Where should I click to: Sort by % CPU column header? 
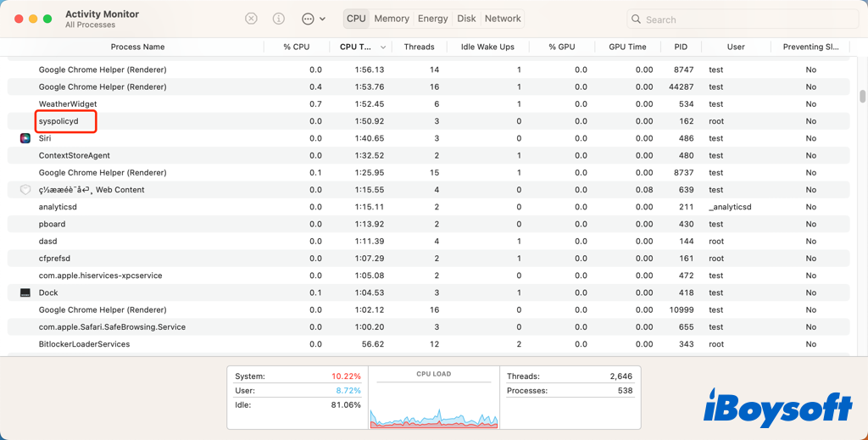[296, 47]
